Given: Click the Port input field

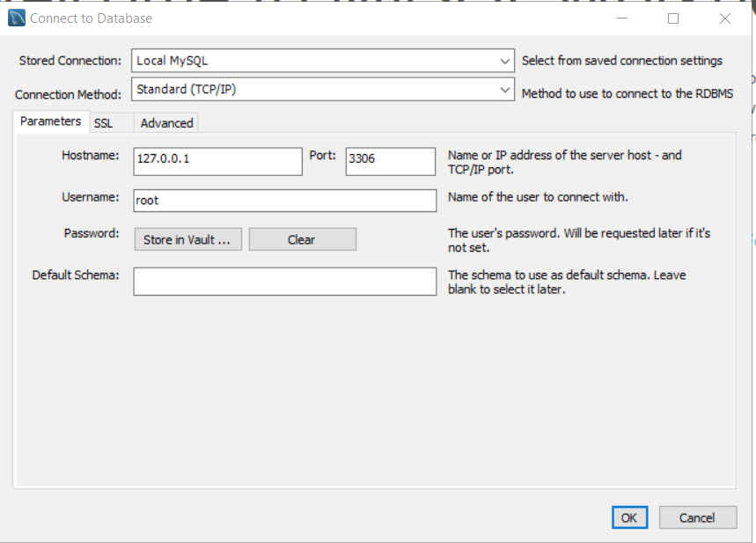Looking at the screenshot, I should [391, 162].
